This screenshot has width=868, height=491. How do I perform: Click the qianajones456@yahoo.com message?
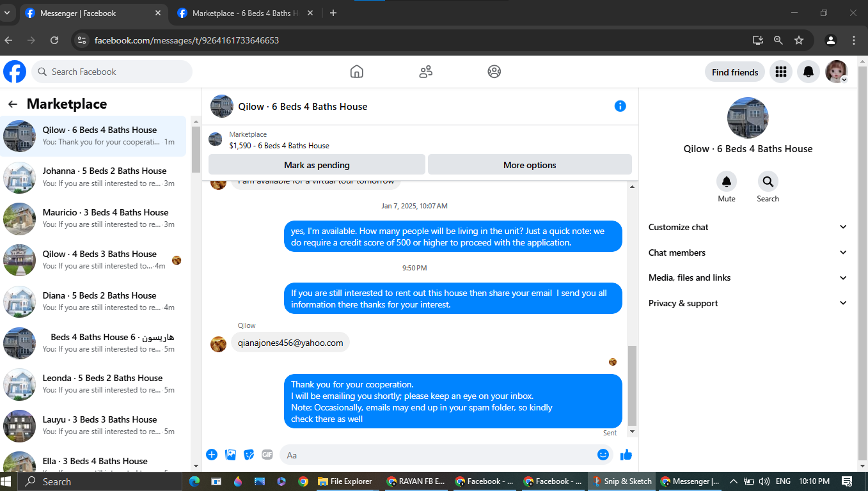(290, 343)
